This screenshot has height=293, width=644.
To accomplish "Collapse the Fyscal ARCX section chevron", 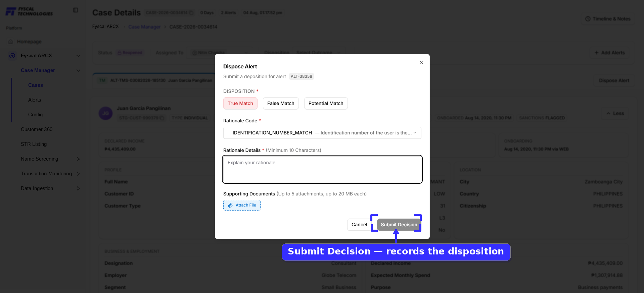I will (78, 56).
